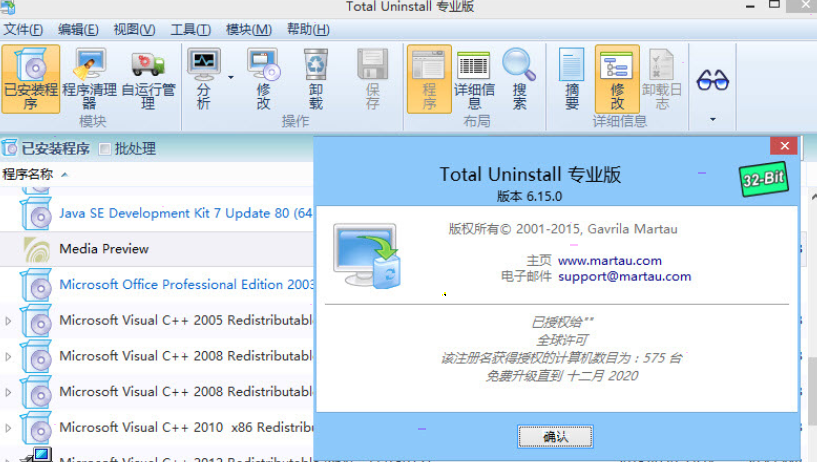
Task: Click the Total Uninstall monitor logo
Action: (367, 256)
